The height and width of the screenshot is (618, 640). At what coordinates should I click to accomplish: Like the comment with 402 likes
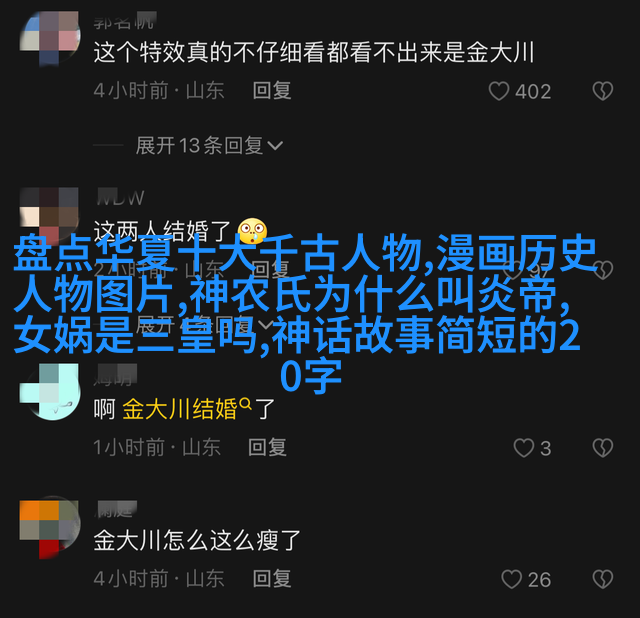coord(499,91)
